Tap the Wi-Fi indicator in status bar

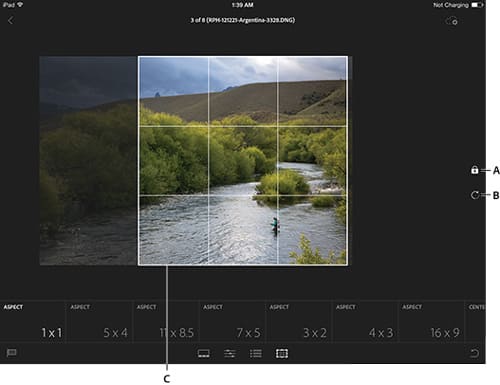pos(20,5)
